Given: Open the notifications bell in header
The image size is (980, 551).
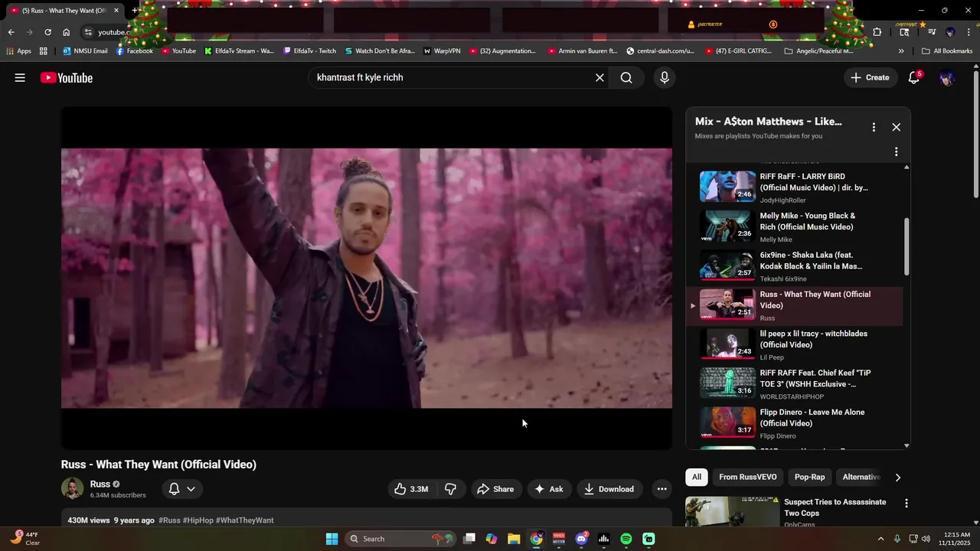Looking at the screenshot, I should click(914, 77).
